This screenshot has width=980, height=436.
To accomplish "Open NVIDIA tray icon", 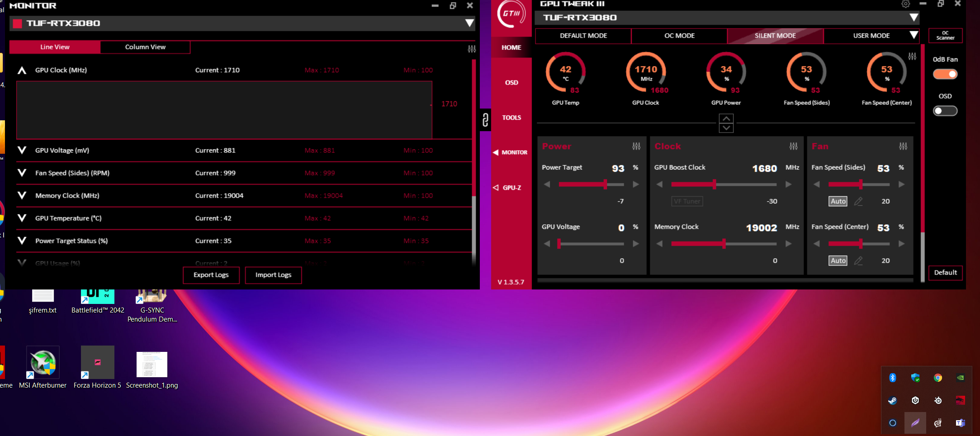I will coord(960,378).
